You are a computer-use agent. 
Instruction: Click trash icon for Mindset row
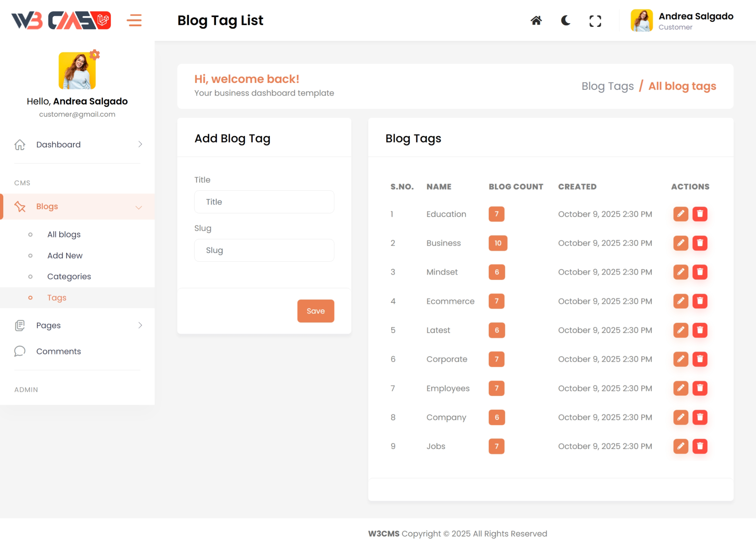(700, 272)
